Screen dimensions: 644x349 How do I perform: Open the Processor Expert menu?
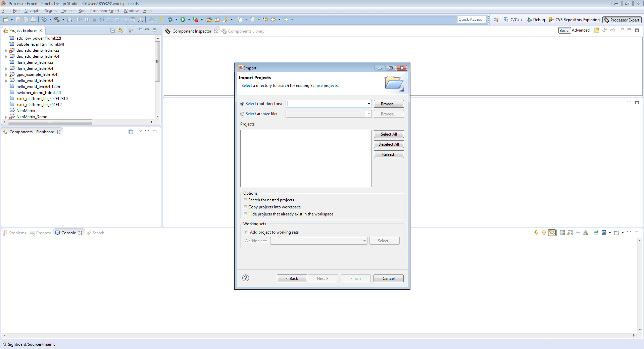104,11
